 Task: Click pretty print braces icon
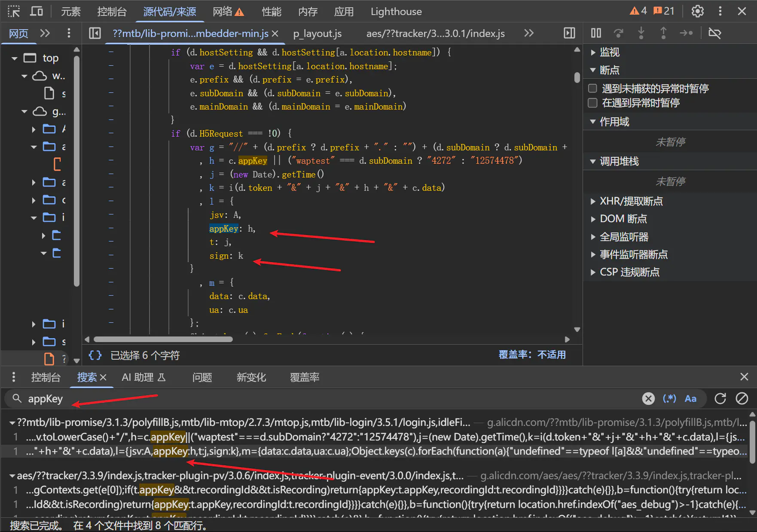(95, 355)
